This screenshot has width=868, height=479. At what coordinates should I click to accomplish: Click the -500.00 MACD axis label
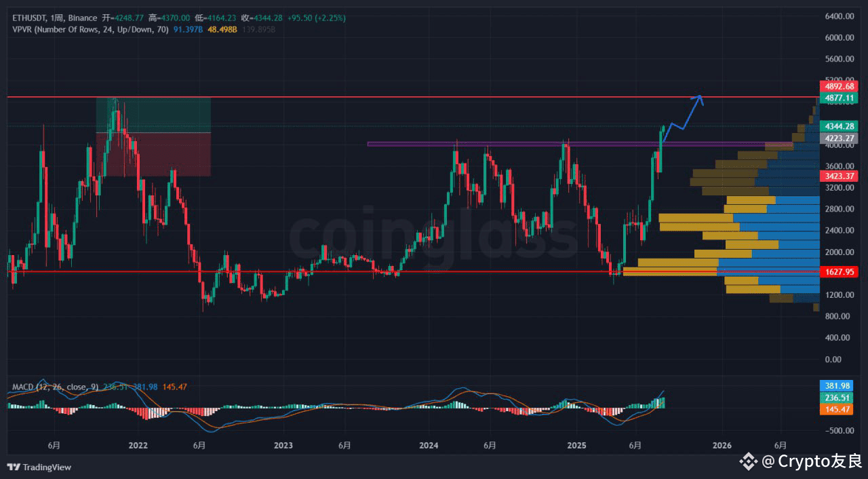point(840,431)
